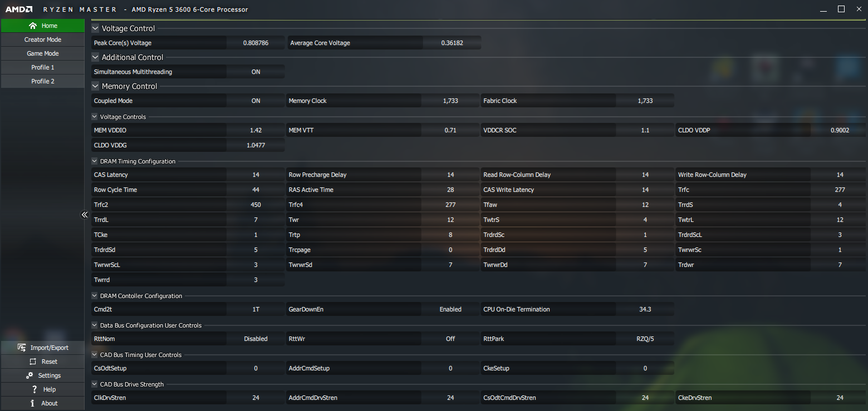This screenshot has height=411, width=868.
Task: Collapse CAD Bus Timing User Controls
Action: tap(94, 355)
